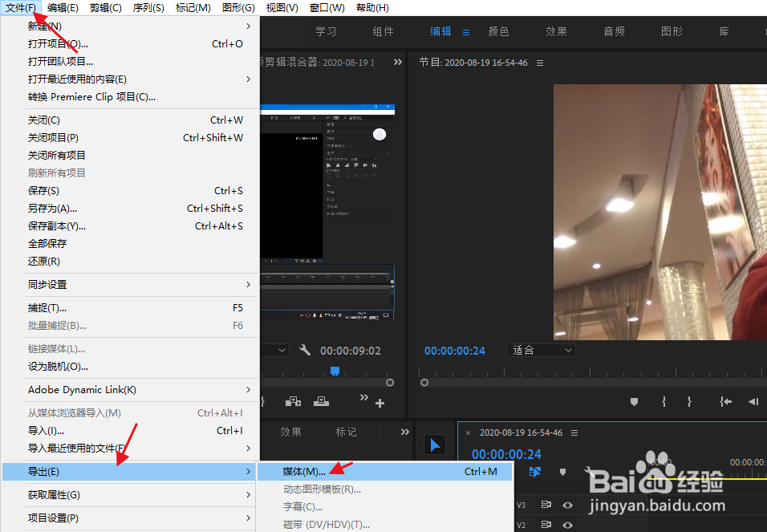Click the source monitor Overwrite button
767x532 pixels.
(321, 402)
